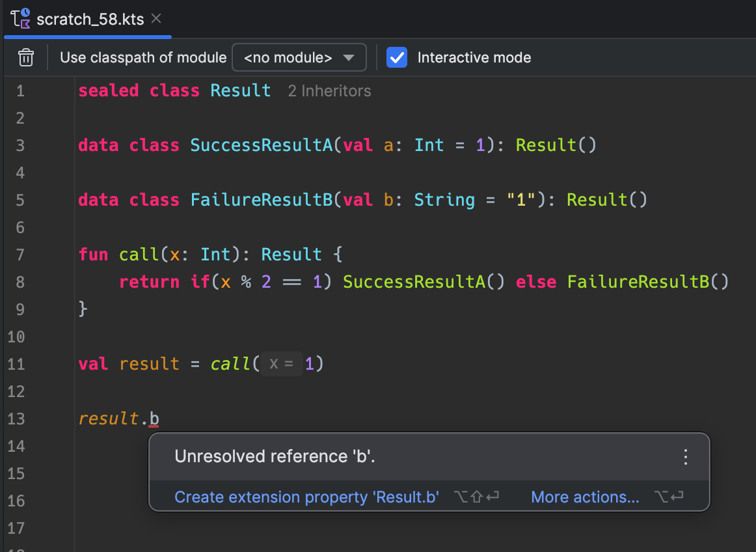756x552 pixels.
Task: Click the 'Interactive mode' label text
Action: 474,57
